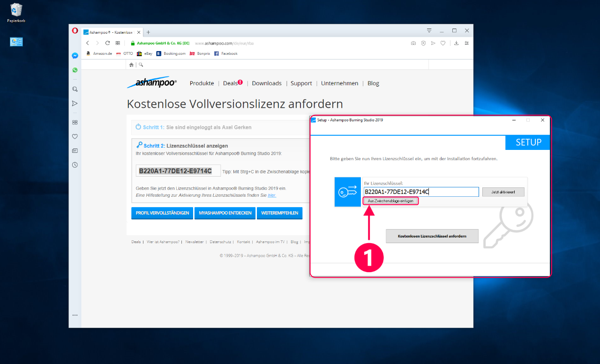Go back in Opera browser

click(88, 43)
